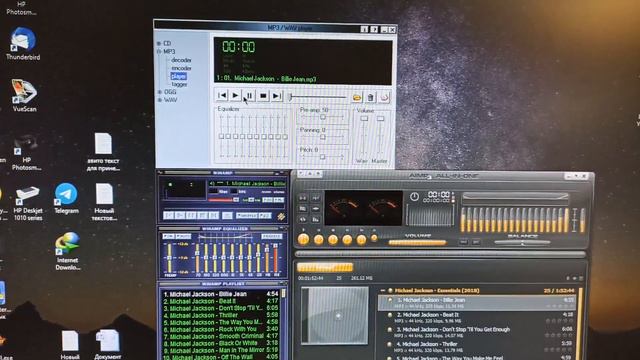
Task: Click Winamp eject button
Action: point(227,216)
